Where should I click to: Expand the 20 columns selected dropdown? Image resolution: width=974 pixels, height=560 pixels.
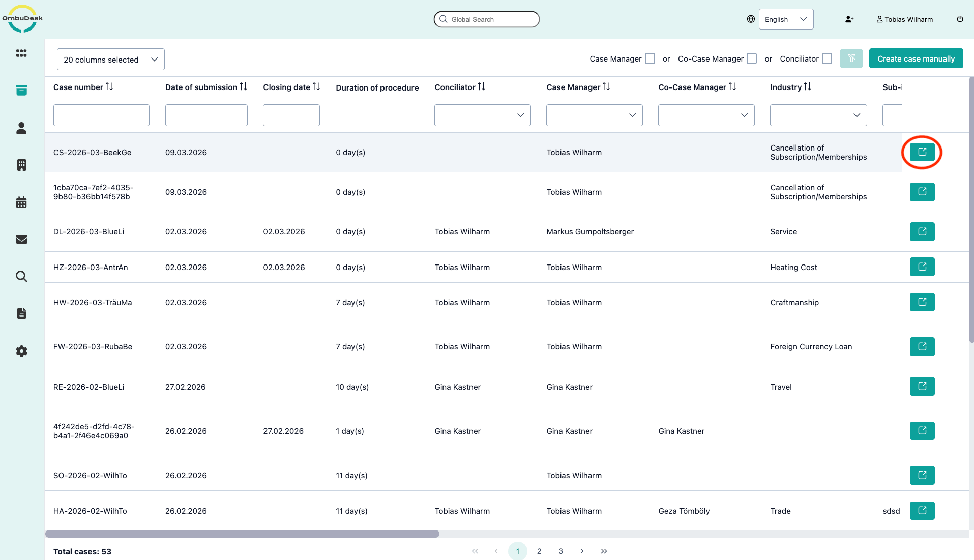point(110,60)
